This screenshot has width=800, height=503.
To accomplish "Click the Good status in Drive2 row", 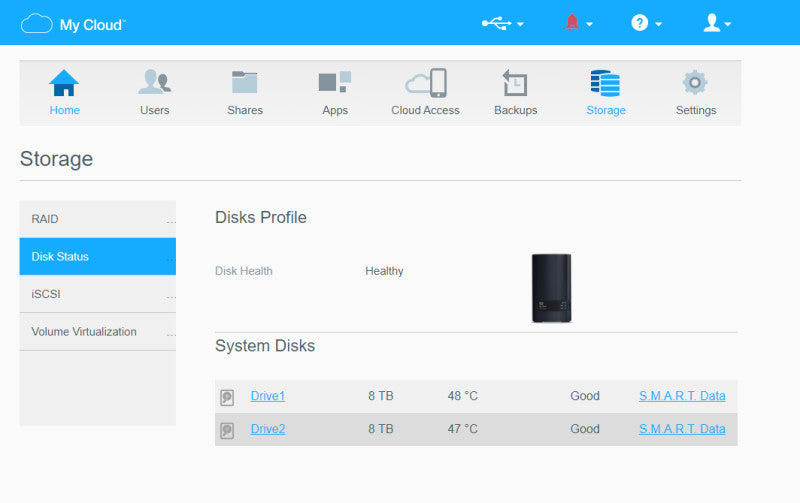I will [585, 429].
